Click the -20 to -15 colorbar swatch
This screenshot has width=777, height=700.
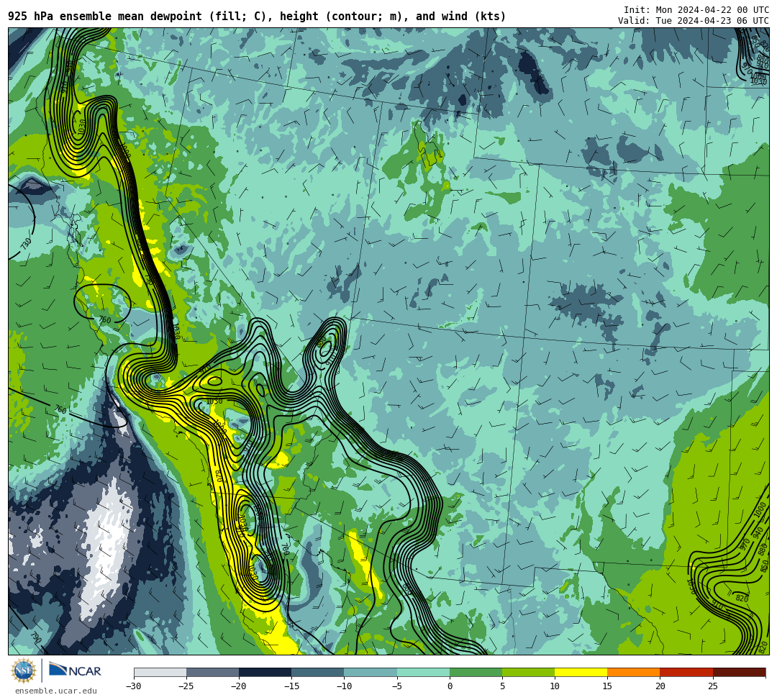[x=265, y=672]
